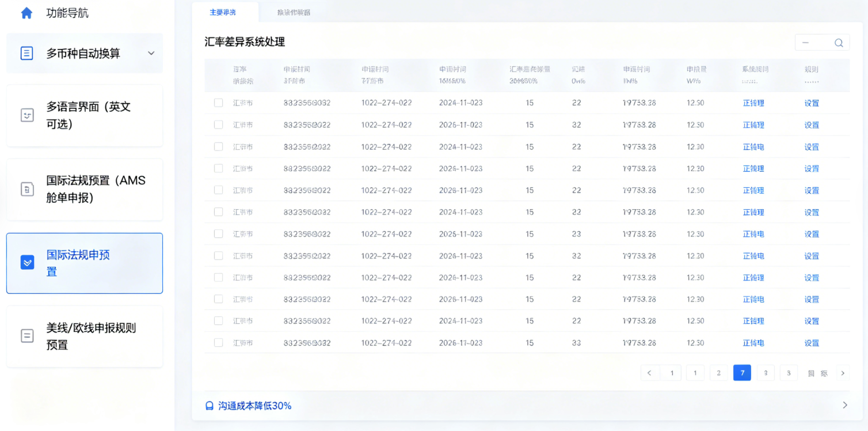
Task: Collapse the 多币种自动换算 menu chevron
Action: [151, 53]
